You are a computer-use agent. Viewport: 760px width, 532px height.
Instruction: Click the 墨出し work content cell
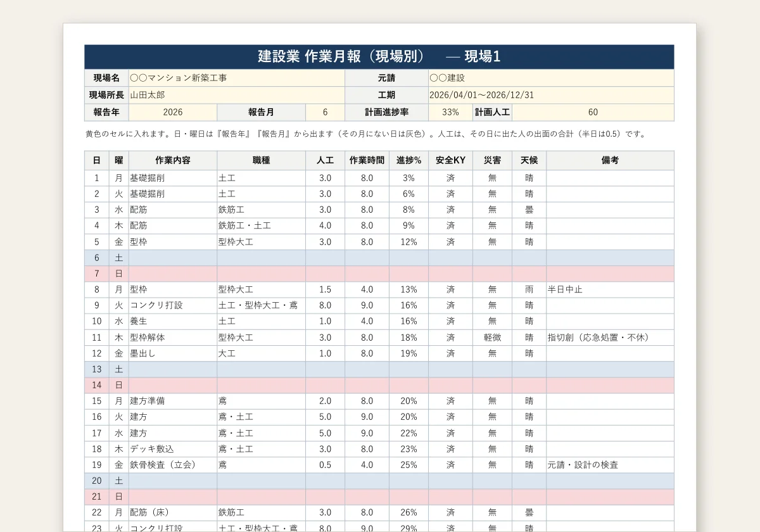[x=173, y=353]
